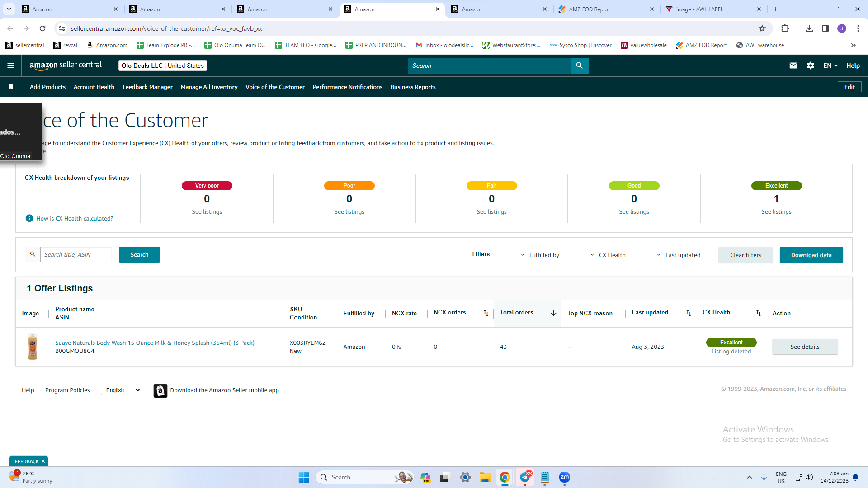Click the info icon beside CX Health calculated
Screen dimensions: 868x488
click(x=29, y=218)
